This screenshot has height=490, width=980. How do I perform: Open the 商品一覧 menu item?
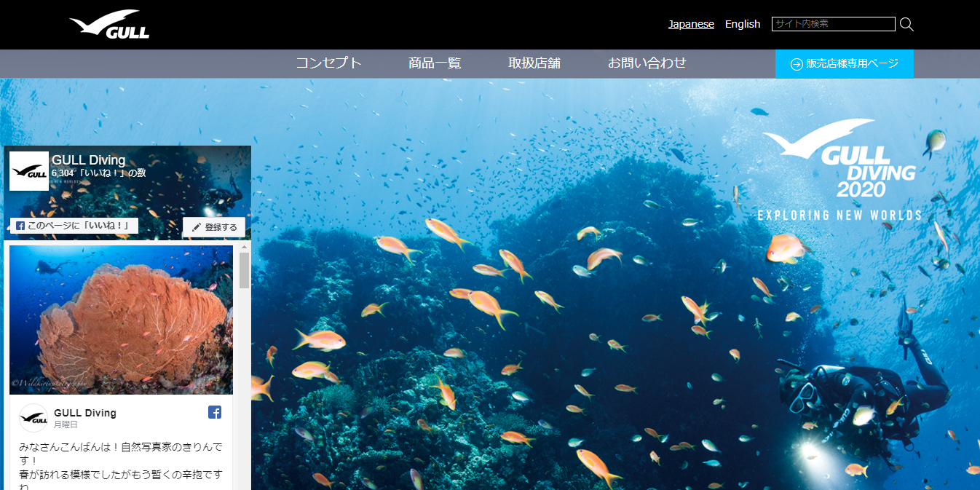point(435,63)
